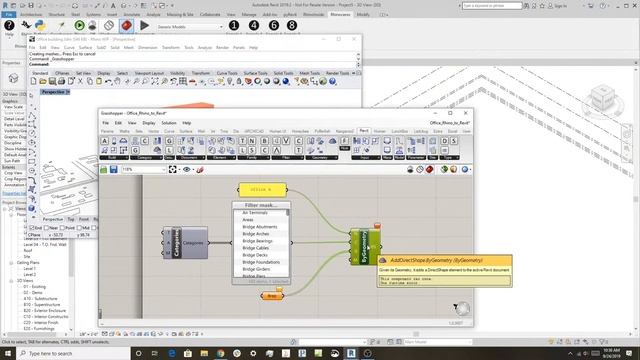Launch the Python script icon in the Rhinoceros ribbon
Screen dimensions: 640x360
coord(40,25)
